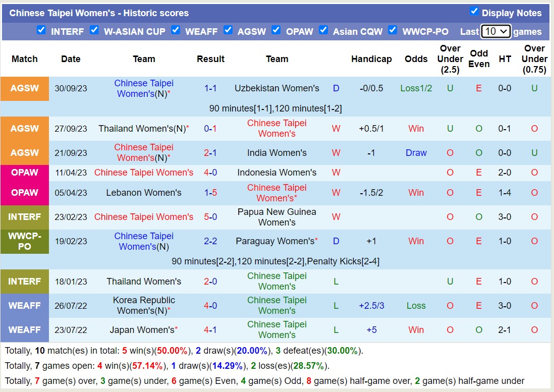Select Indonesia Women's team link
554x392 pixels.
(x=276, y=173)
